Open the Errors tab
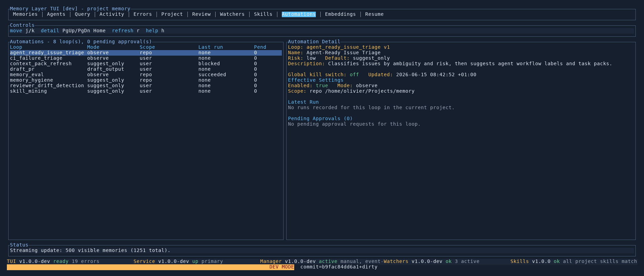 142,14
